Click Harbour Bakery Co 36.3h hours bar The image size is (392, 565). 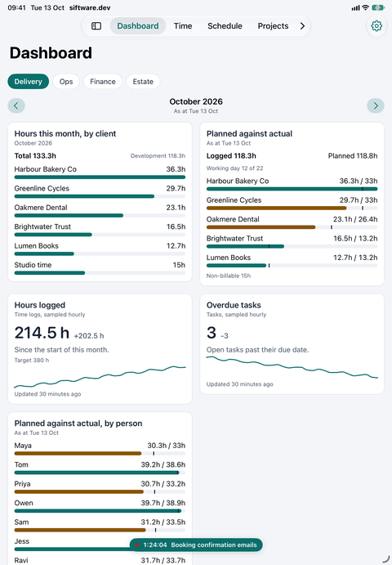click(100, 177)
